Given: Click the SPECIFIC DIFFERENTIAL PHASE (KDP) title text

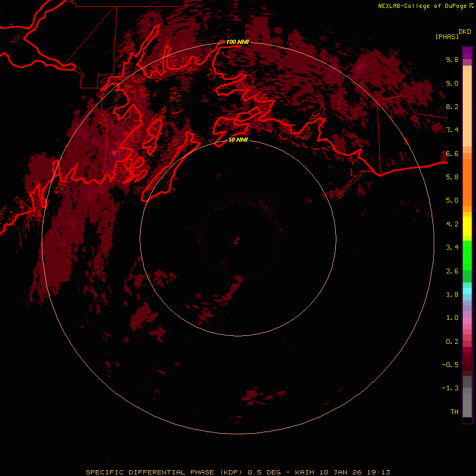Looking at the screenshot, I should click(164, 472).
